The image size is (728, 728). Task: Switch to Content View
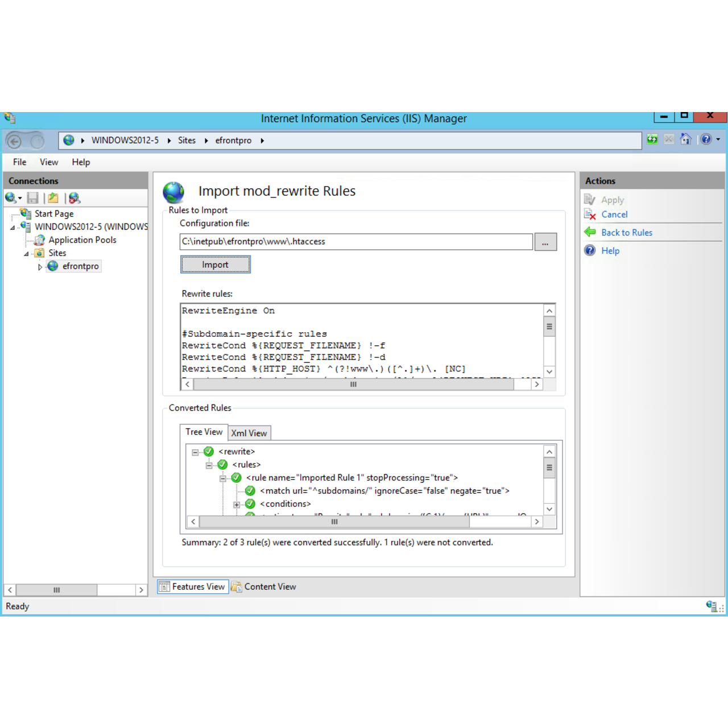coord(264,587)
